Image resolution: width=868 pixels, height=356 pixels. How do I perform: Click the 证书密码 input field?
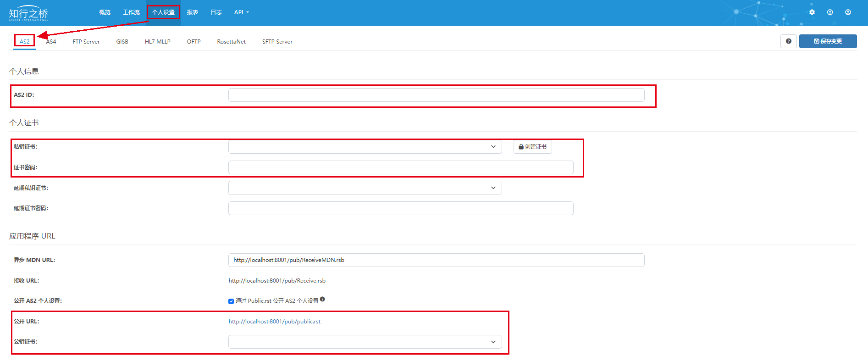point(400,167)
